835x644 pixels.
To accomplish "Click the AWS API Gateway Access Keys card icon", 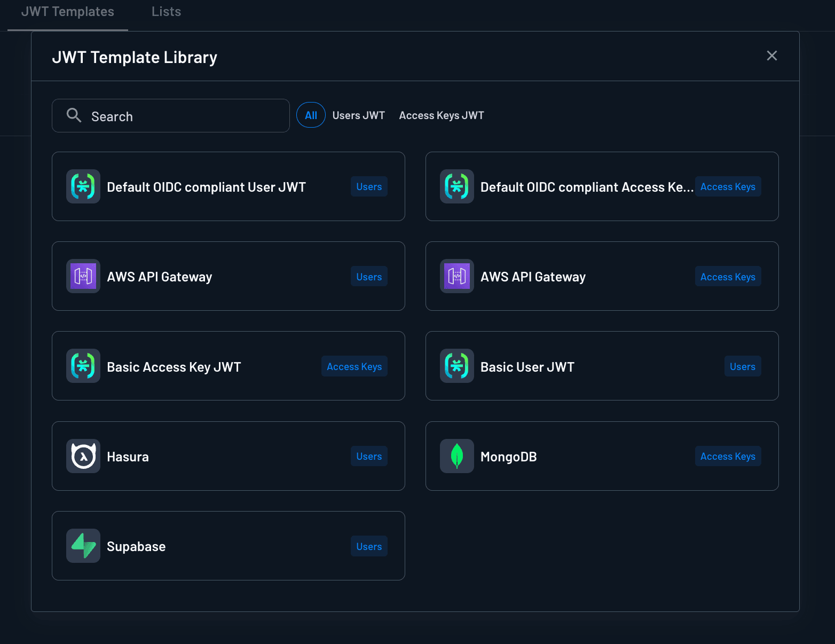I will click(457, 276).
